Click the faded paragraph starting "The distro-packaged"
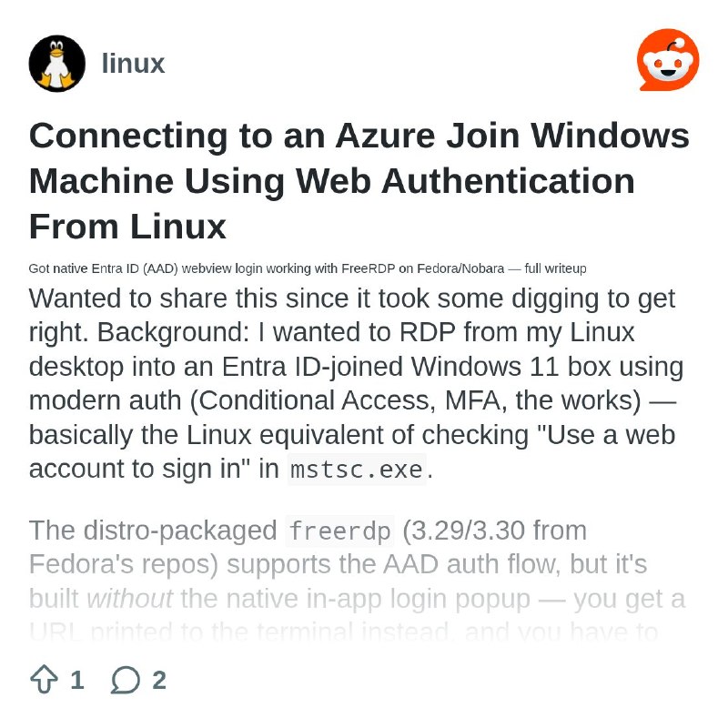 (x=357, y=581)
